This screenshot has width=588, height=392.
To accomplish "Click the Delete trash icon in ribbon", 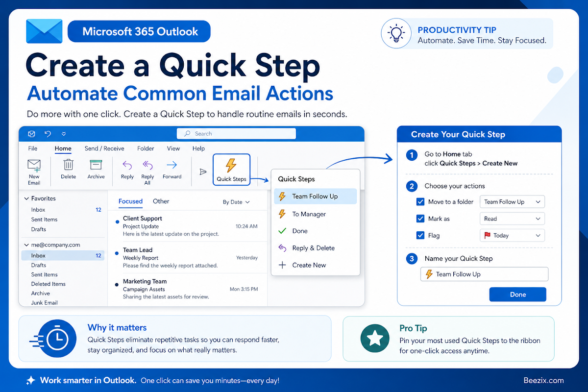I will tap(69, 165).
